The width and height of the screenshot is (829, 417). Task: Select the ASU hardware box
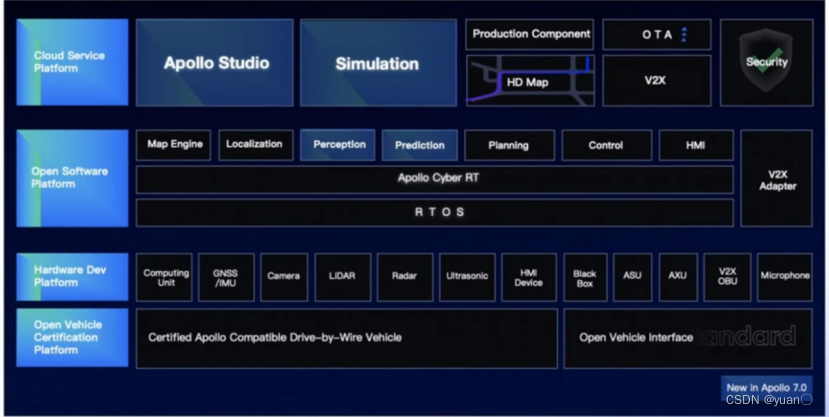point(633,277)
